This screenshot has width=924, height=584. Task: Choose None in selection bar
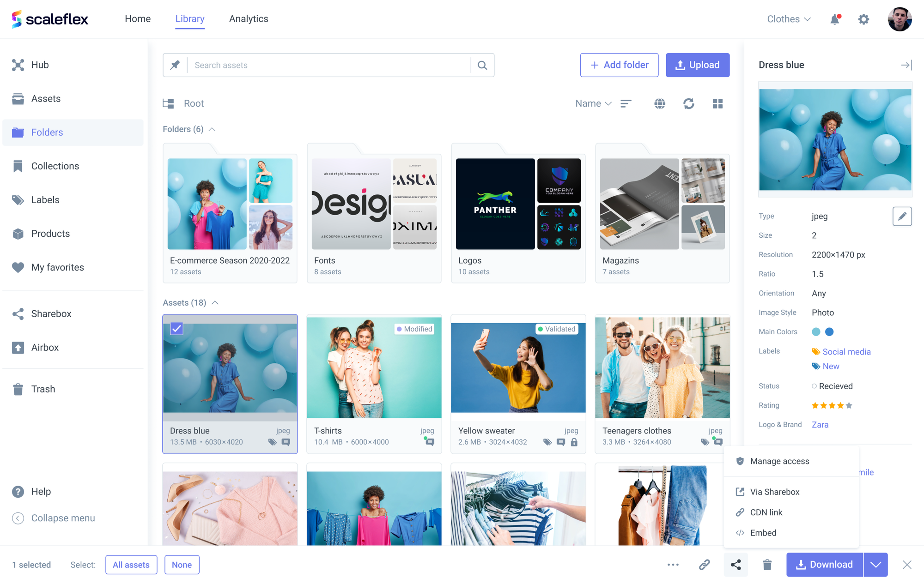click(x=182, y=565)
